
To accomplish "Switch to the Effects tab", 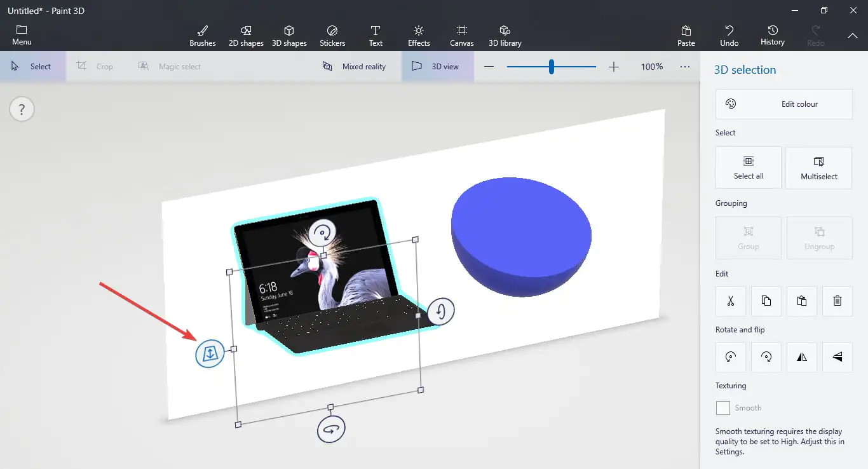I will [419, 36].
